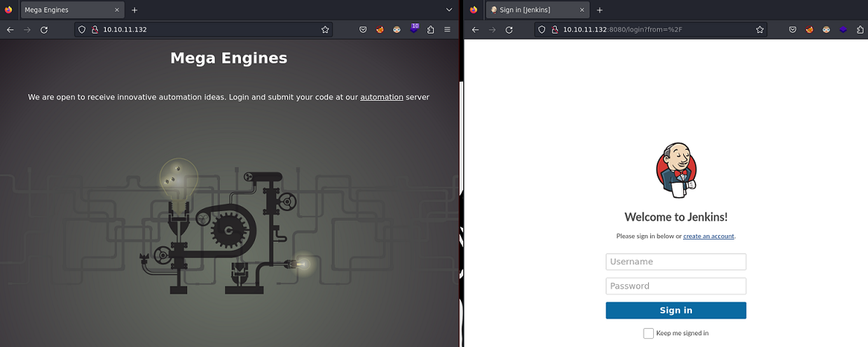Click into the Password field
This screenshot has width=868, height=347.
676,286
